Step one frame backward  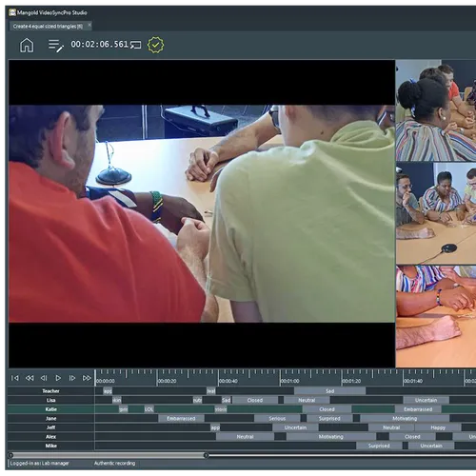44,378
